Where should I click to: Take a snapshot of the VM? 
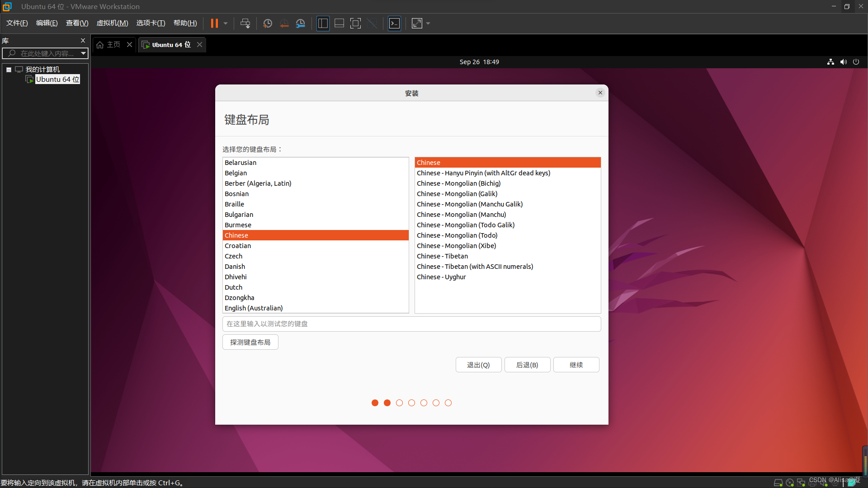(268, 23)
